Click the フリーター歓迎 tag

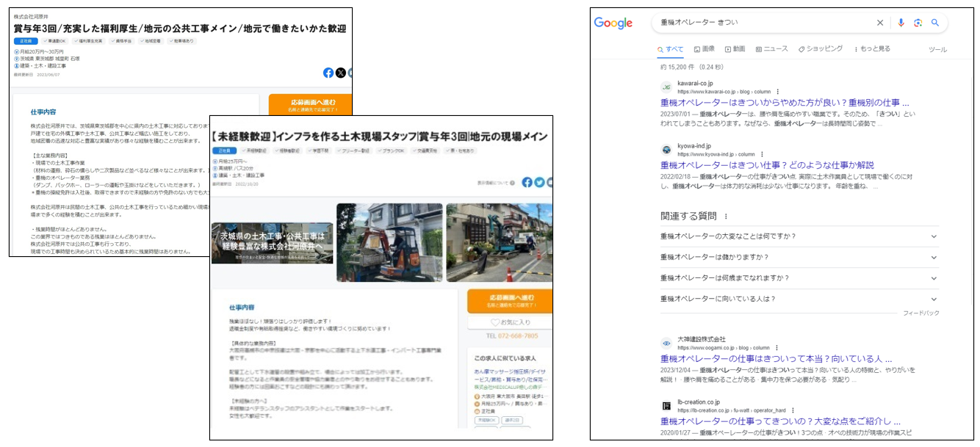coord(355,150)
